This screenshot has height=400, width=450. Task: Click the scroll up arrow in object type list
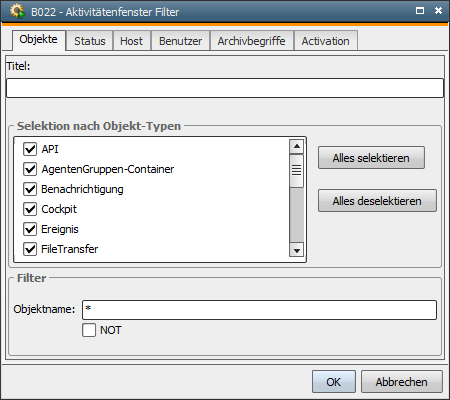pos(297,146)
